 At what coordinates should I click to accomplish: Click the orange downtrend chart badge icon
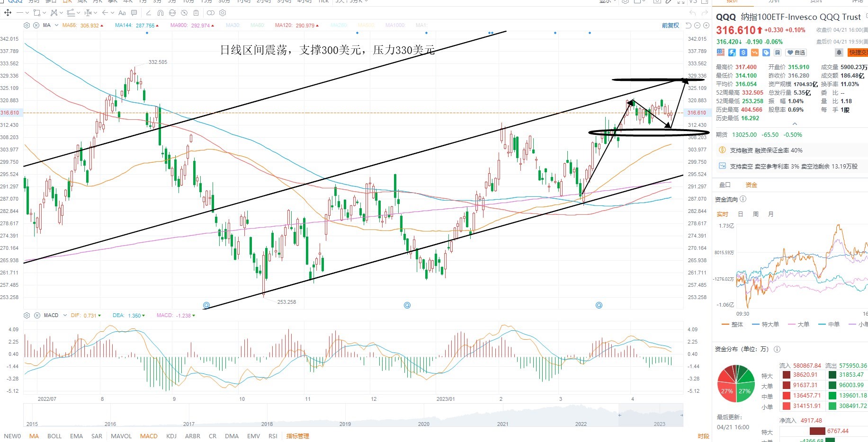(x=755, y=52)
